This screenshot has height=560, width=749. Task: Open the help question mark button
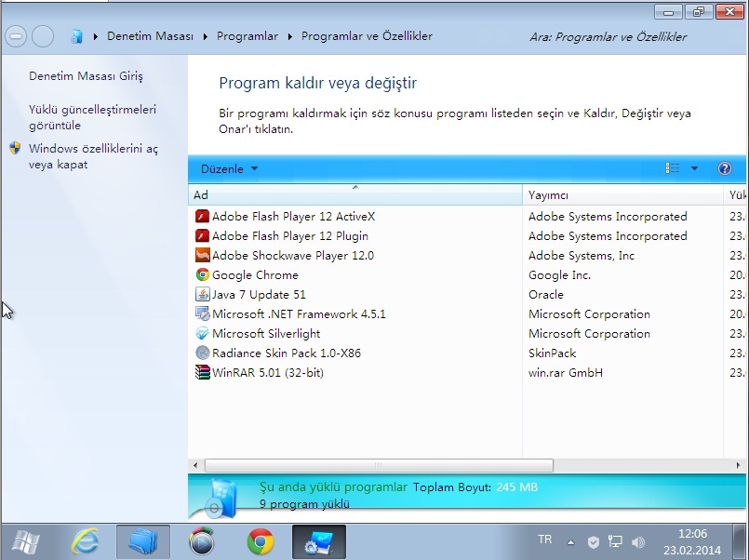pyautogui.click(x=725, y=168)
